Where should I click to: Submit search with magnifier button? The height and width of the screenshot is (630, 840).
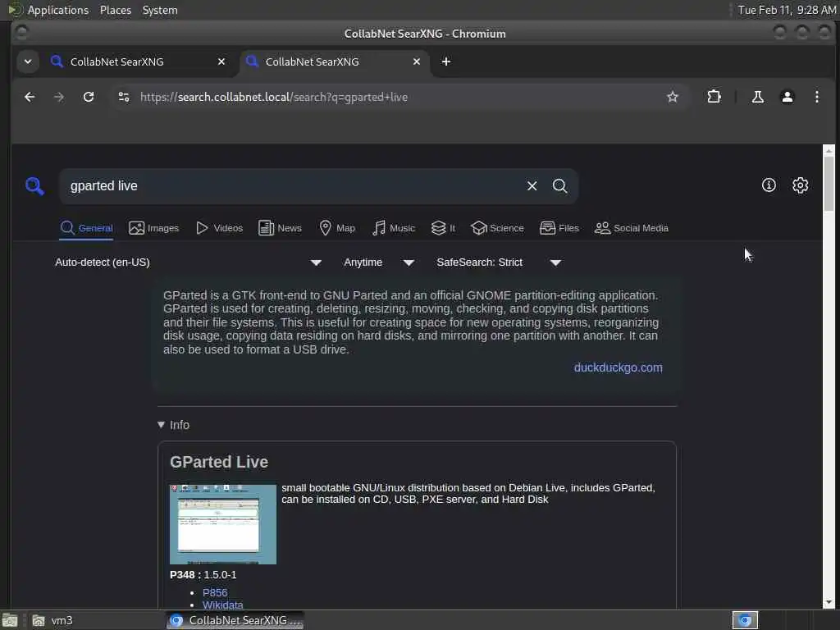559,186
